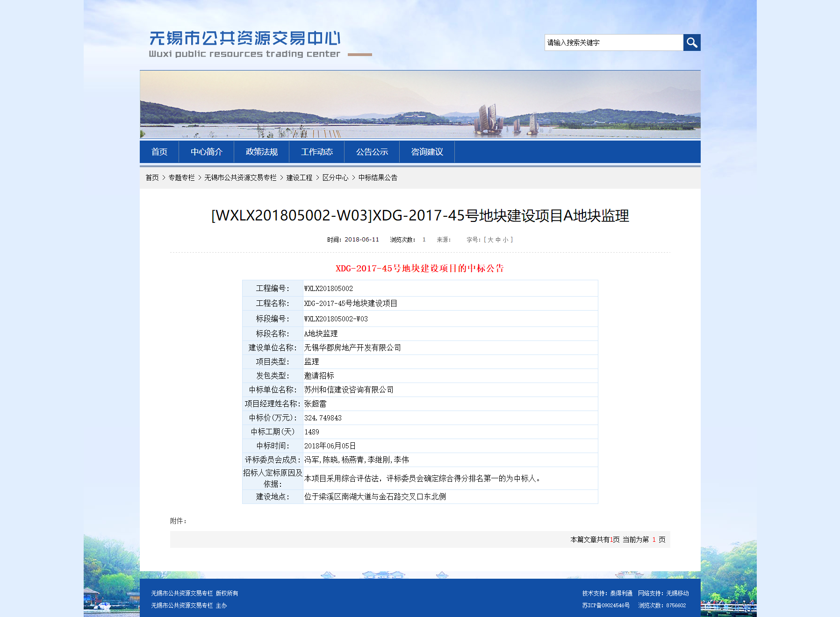Focus the search keyword input field

click(x=613, y=43)
